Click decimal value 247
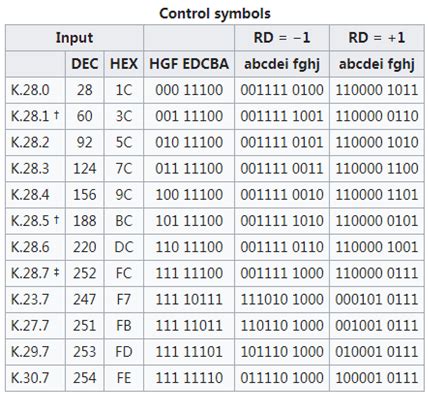Image resolution: width=428 pixels, height=394 pixels. coord(85,299)
